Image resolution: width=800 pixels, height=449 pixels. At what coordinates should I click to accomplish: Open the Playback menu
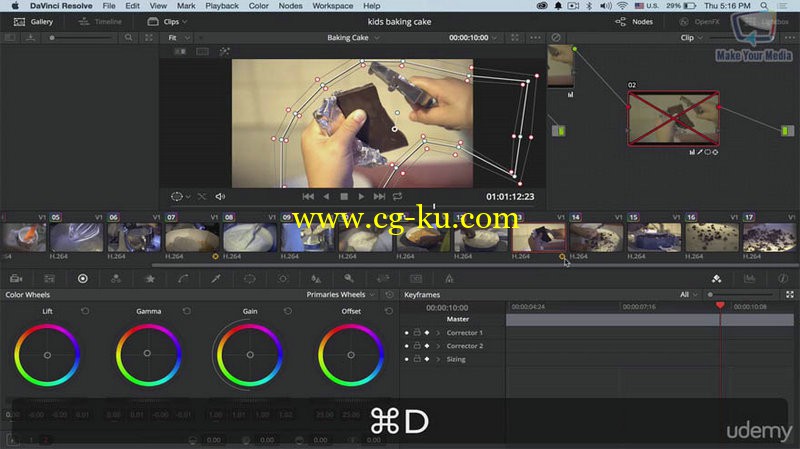coord(221,6)
